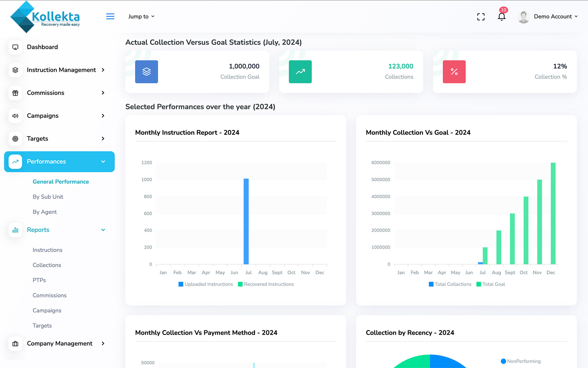Select By Sub Unit menu item
The width and height of the screenshot is (588, 368).
pos(48,197)
